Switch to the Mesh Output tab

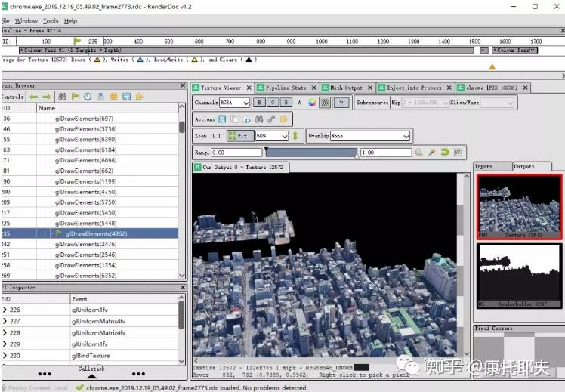click(x=347, y=88)
